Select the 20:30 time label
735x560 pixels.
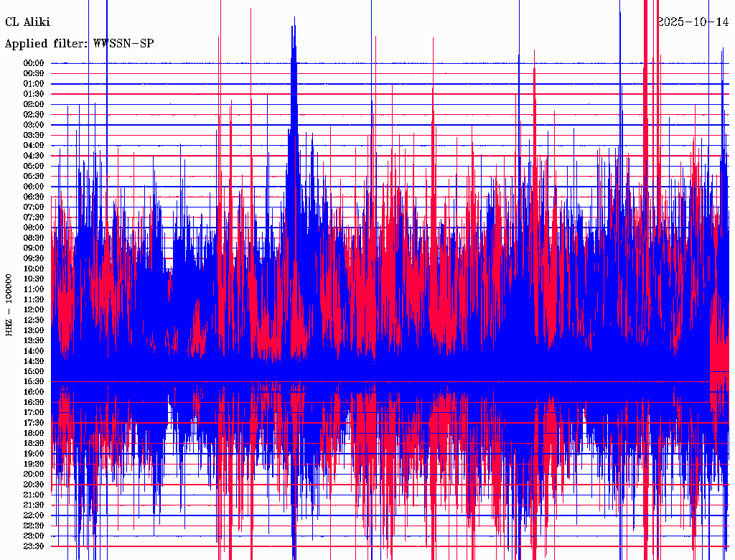click(x=34, y=485)
